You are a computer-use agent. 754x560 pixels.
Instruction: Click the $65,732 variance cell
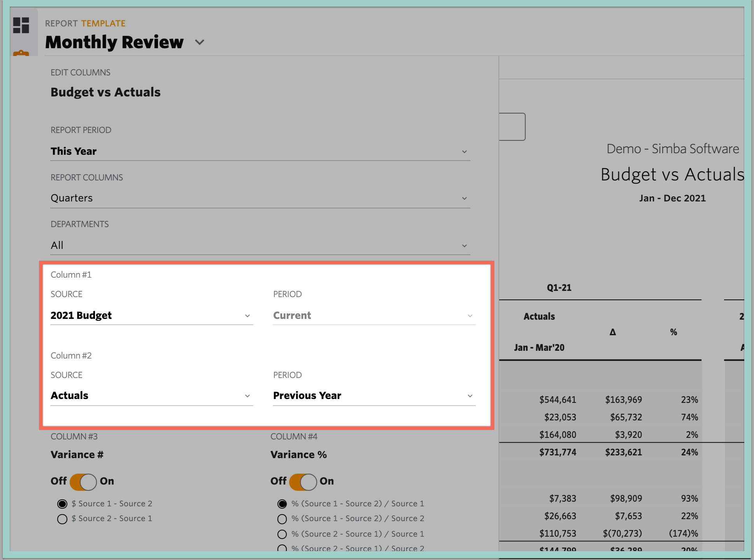626,417
